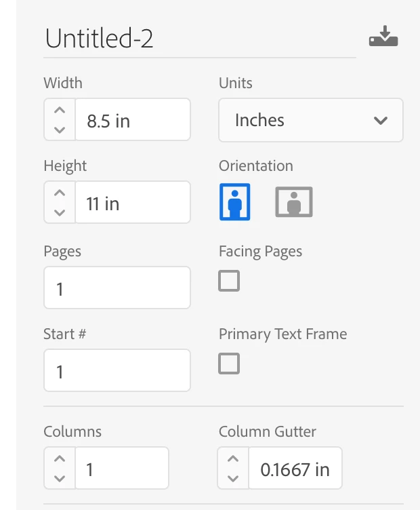This screenshot has height=510, width=420.
Task: Click the Start # input field
Action: click(117, 371)
